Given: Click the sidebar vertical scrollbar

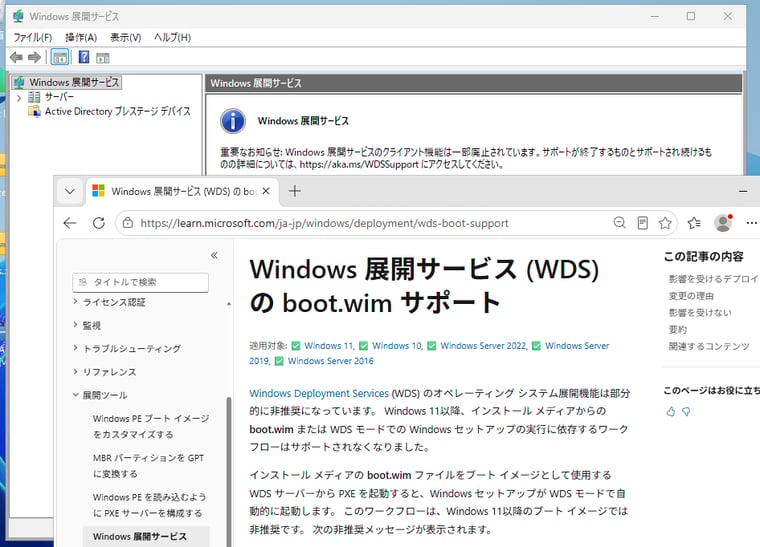Looking at the screenshot, I should 229,470.
